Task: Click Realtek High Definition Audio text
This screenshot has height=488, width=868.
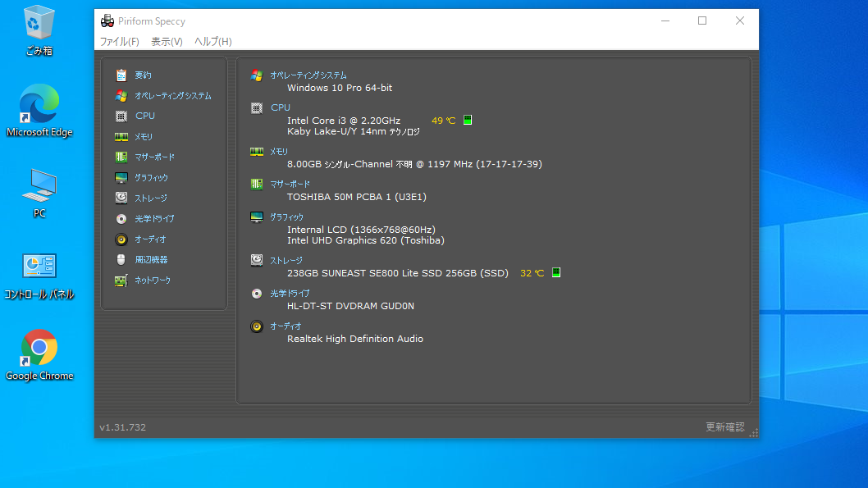Action: click(355, 339)
